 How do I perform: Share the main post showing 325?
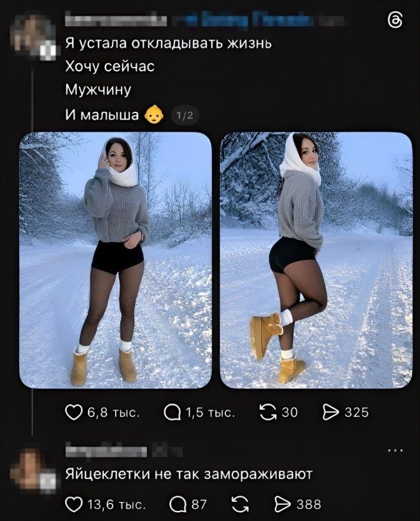pyautogui.click(x=332, y=412)
